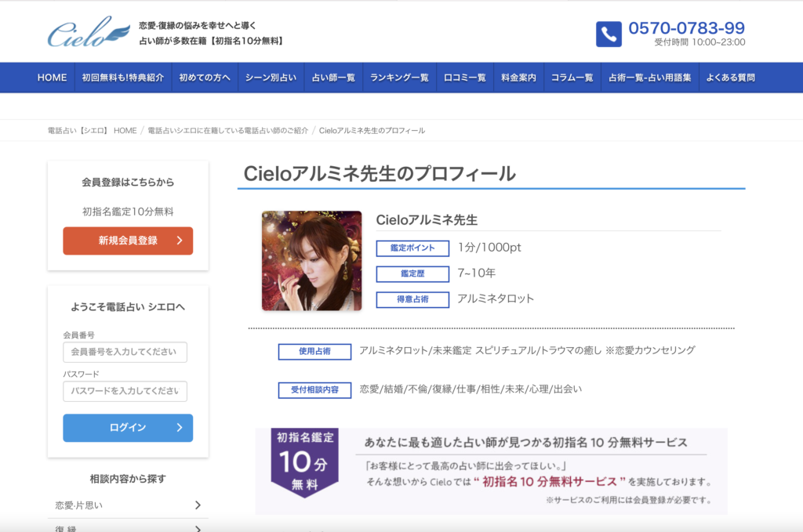Click the 受付相談内容 label
The width and height of the screenshot is (803, 532).
coord(314,389)
